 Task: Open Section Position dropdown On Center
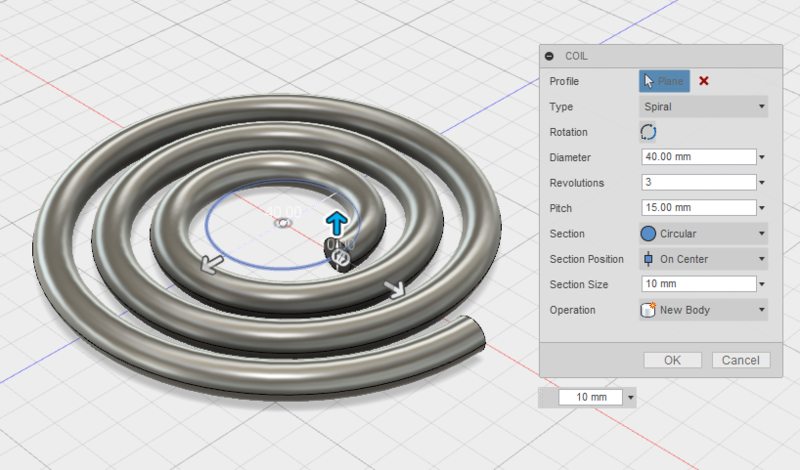point(703,259)
